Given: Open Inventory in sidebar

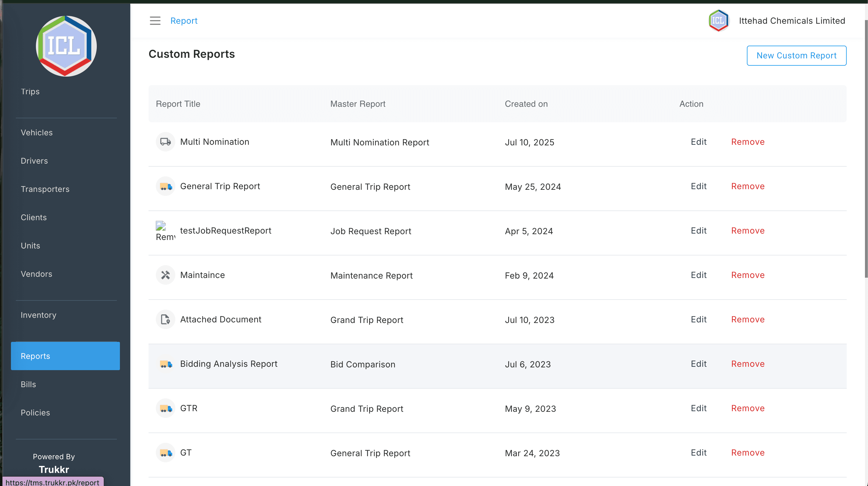Looking at the screenshot, I should click(38, 315).
